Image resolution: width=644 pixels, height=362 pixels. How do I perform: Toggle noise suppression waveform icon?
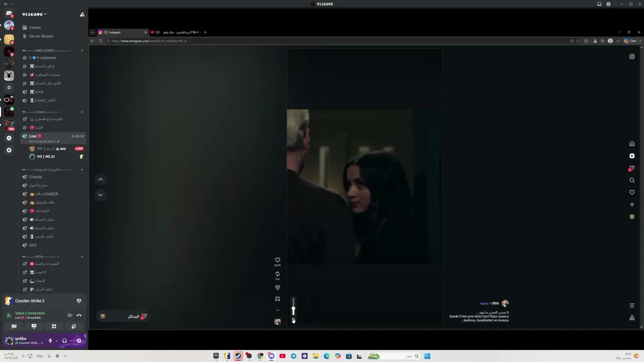(x=69, y=315)
